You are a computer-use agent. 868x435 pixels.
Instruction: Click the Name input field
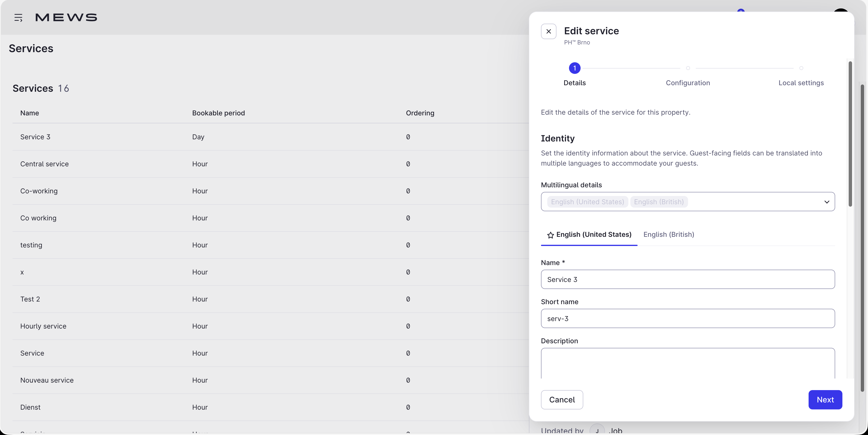click(x=688, y=279)
